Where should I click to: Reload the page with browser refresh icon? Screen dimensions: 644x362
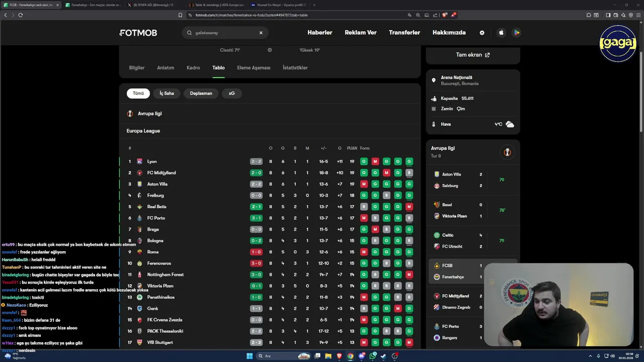tap(21, 15)
